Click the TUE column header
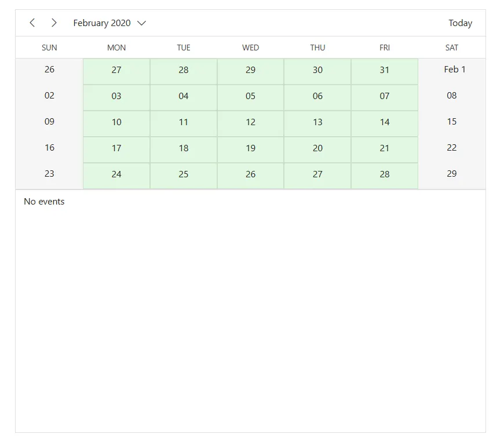The width and height of the screenshot is (504, 445). (184, 48)
